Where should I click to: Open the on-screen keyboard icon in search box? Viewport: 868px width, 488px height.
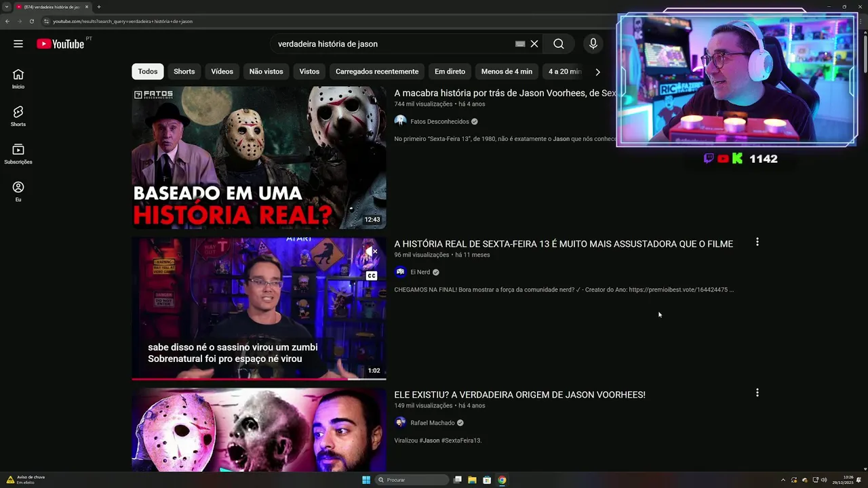[x=520, y=44]
